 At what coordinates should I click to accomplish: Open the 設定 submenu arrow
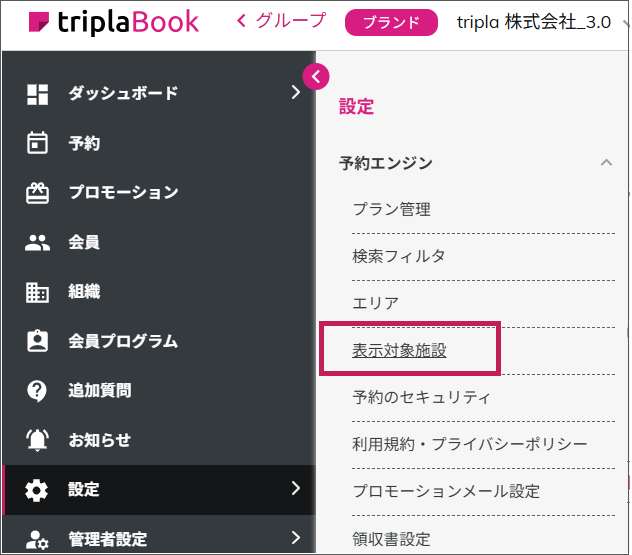coord(296,488)
